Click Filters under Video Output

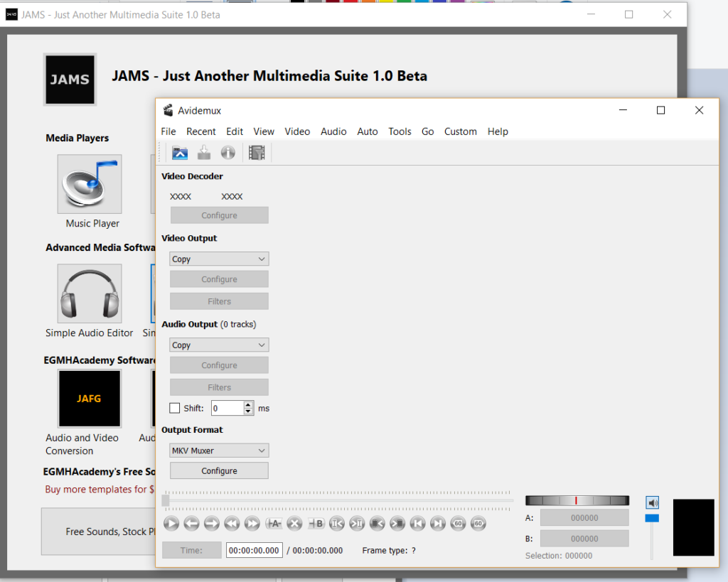(219, 302)
